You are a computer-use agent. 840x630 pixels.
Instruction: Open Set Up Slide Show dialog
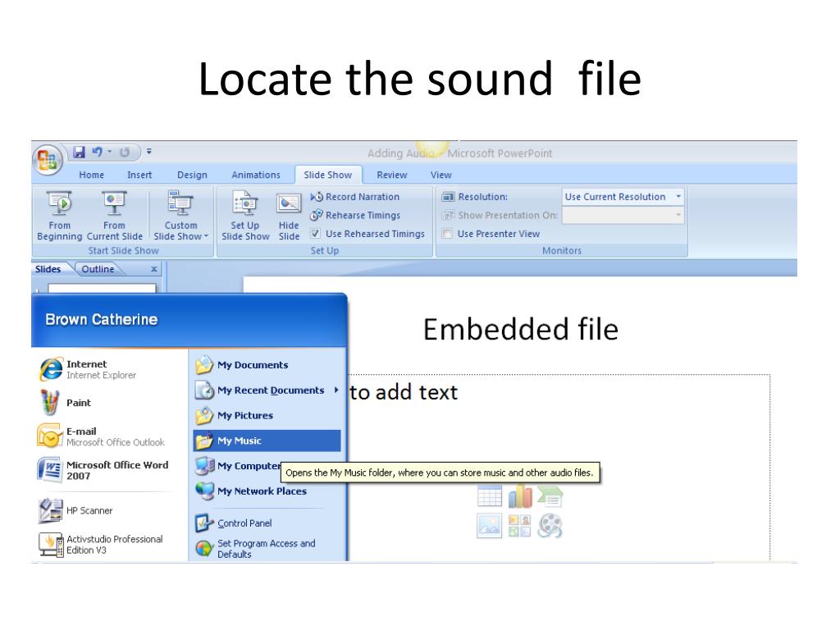pos(245,216)
